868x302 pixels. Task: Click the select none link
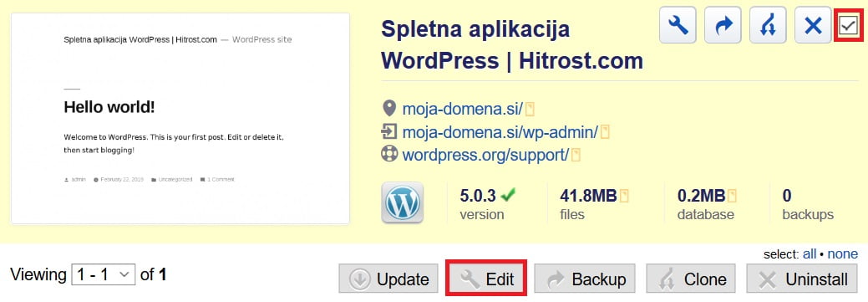[x=843, y=254]
